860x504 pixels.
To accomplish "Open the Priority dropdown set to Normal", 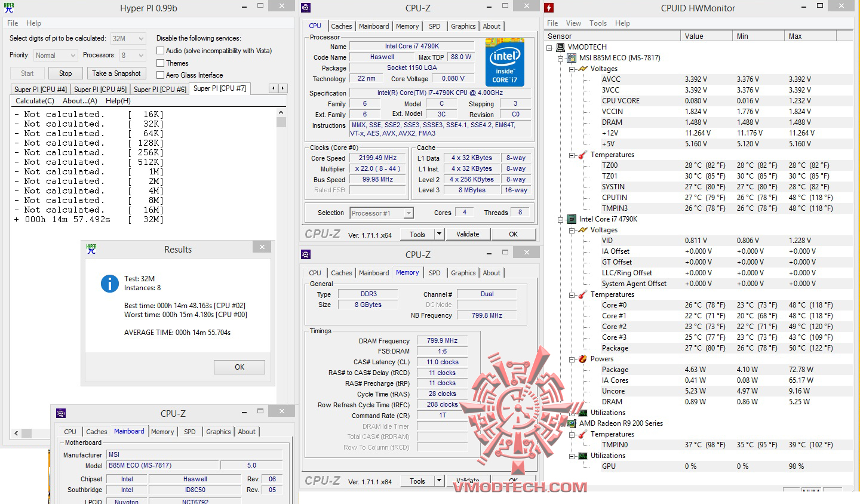I will click(56, 56).
